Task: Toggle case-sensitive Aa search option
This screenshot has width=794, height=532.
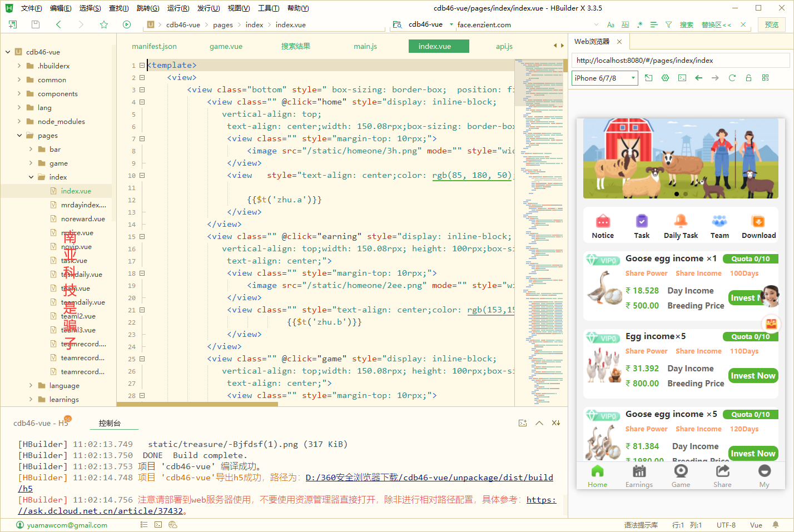Action: click(611, 25)
